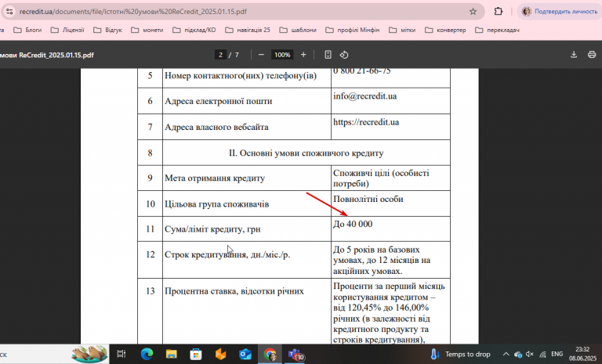Open the шаблони bookmarks folder
This screenshot has height=364, width=602.
tap(298, 30)
